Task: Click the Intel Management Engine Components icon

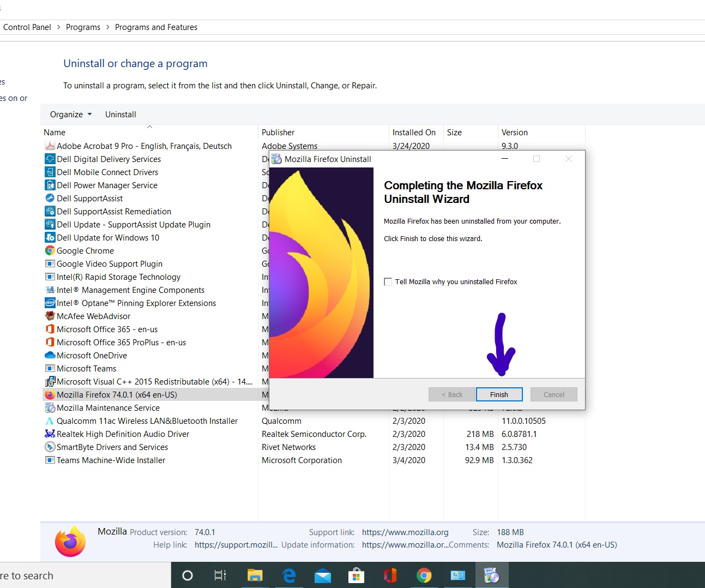Action: (50, 290)
